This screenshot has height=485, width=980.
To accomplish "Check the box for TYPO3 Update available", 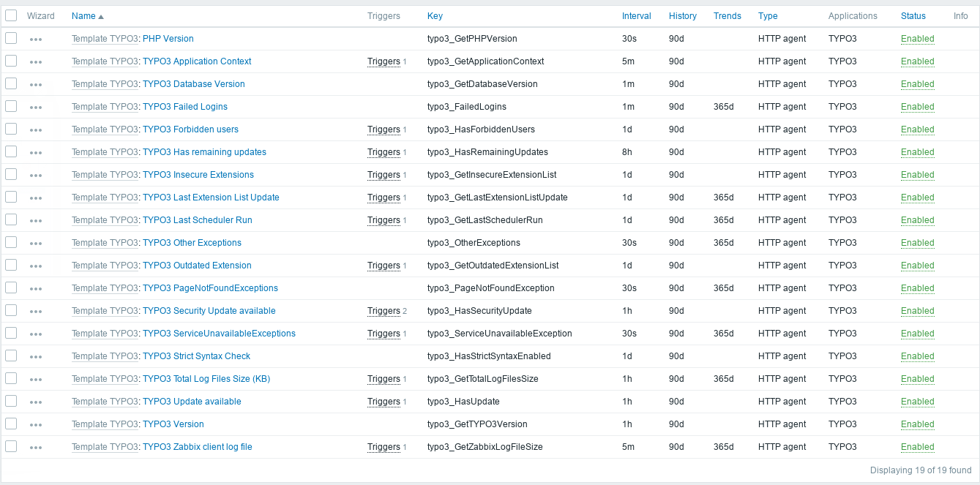I will [11, 401].
